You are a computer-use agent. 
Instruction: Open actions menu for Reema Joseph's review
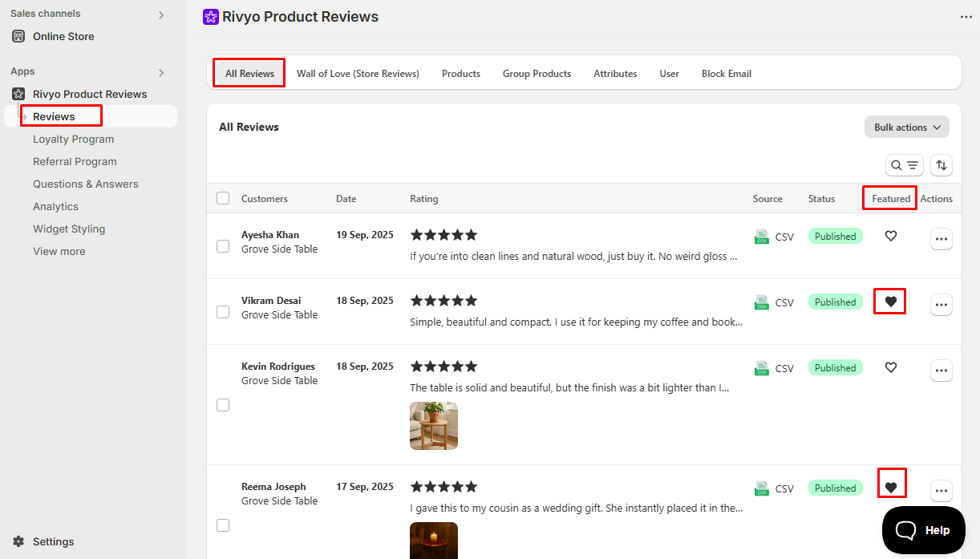coord(942,491)
